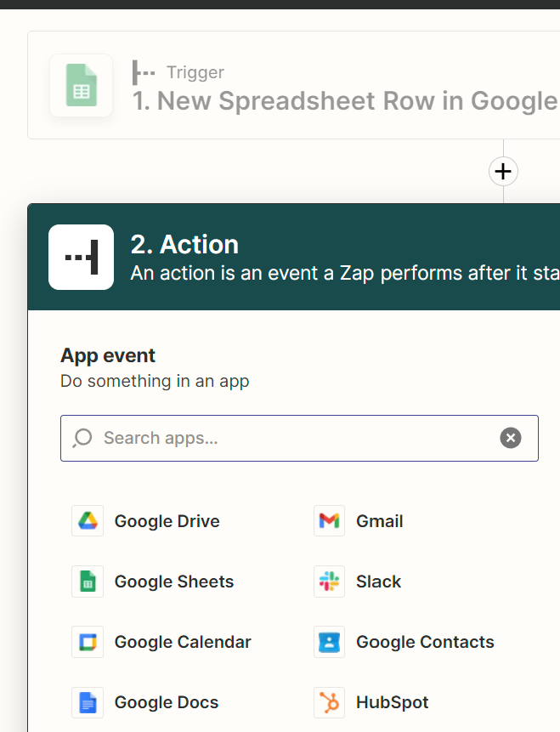
Task: Open the trigger step's Google Sheets icon
Action: point(82,85)
